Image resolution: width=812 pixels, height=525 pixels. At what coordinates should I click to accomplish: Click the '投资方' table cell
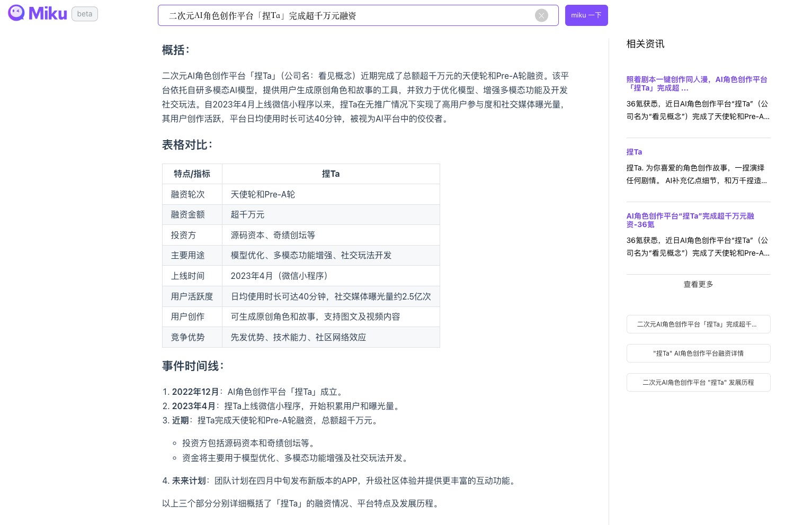pos(192,235)
